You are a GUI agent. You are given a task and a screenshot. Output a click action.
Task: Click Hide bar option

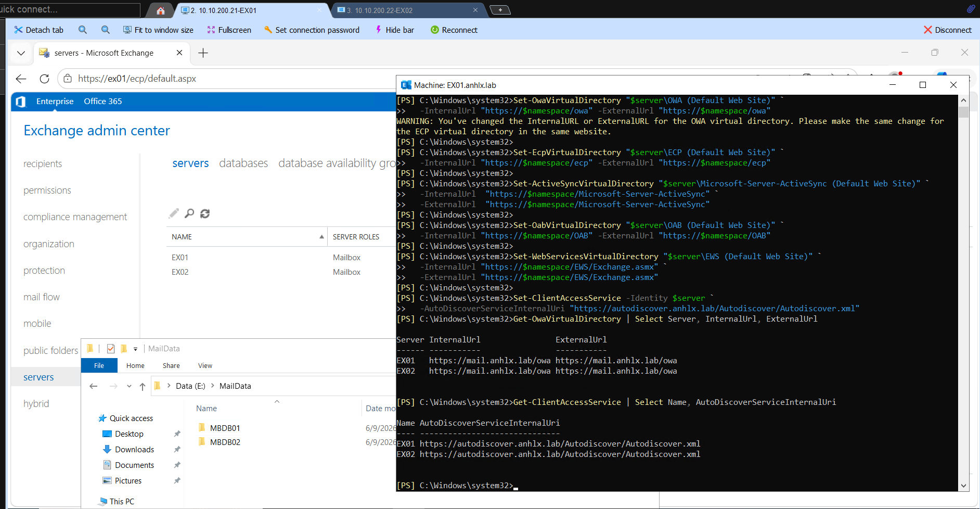click(395, 30)
